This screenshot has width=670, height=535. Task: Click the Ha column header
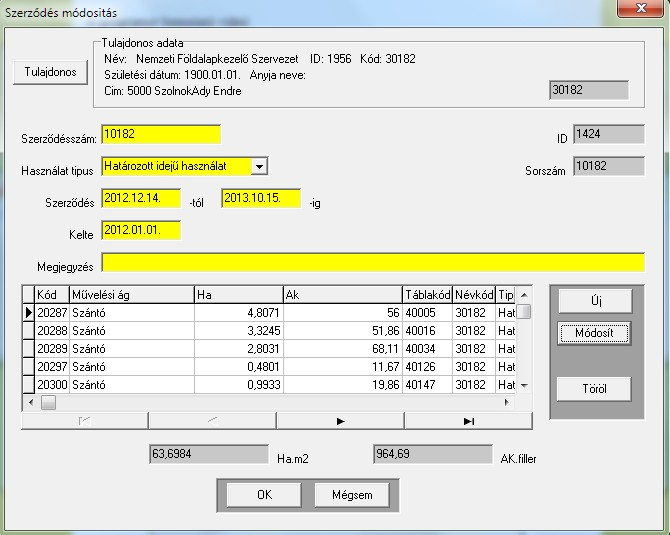pos(239,295)
